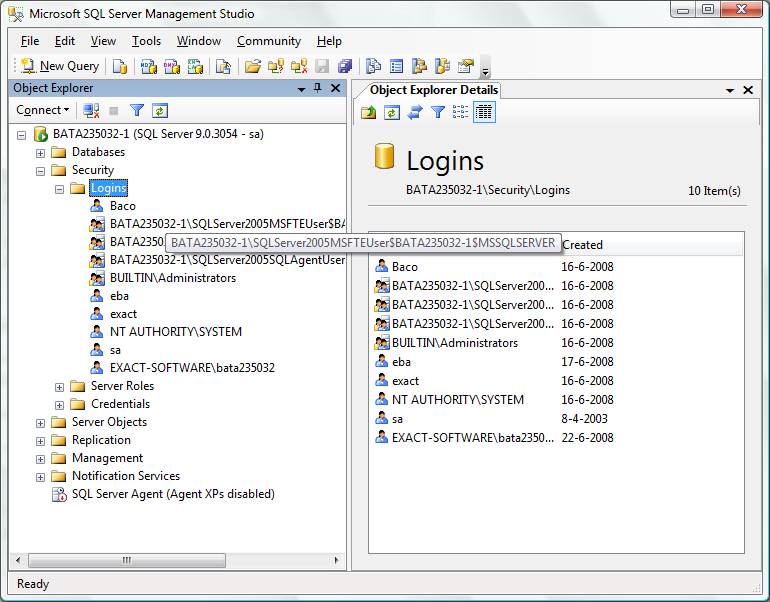Screen dimensions: 770x602
Task: Toggle auto-hide pin on Object Explorer
Action: 318,88
